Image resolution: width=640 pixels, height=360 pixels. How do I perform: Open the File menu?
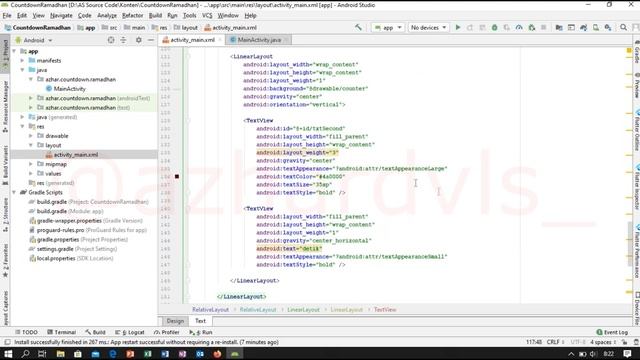[7, 16]
